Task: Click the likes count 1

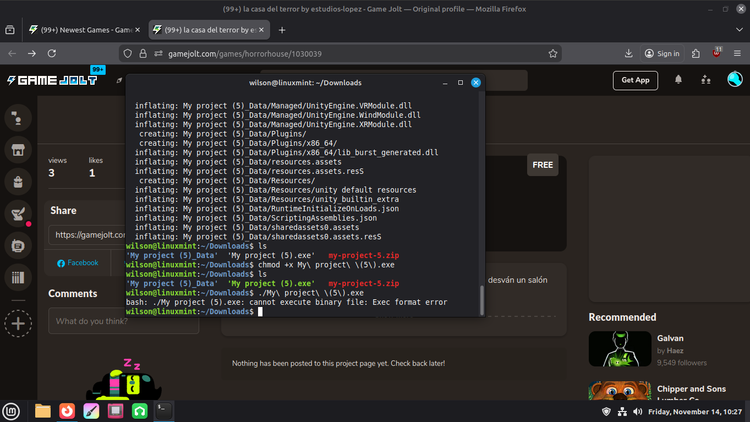Action: [x=92, y=173]
